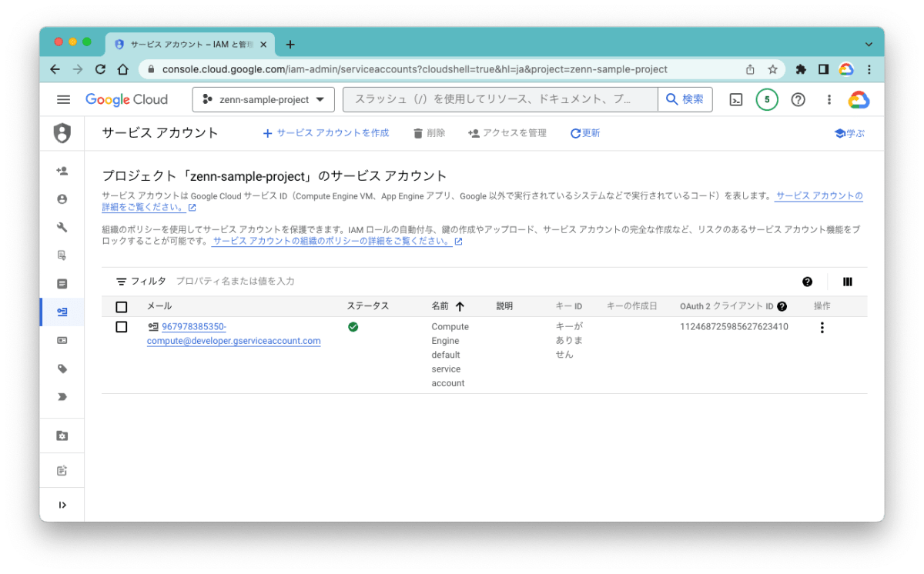Open the three-dot settings menu in header
924x574 pixels.
click(x=829, y=99)
